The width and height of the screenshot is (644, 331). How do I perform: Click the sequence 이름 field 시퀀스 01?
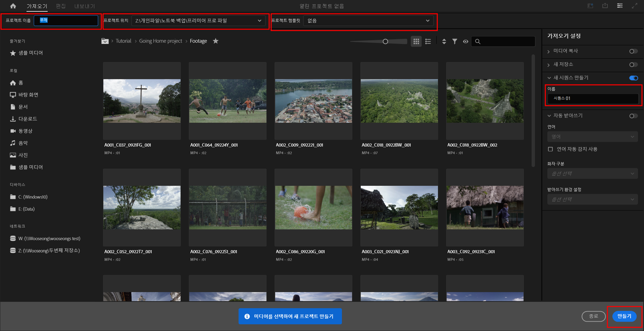point(593,98)
